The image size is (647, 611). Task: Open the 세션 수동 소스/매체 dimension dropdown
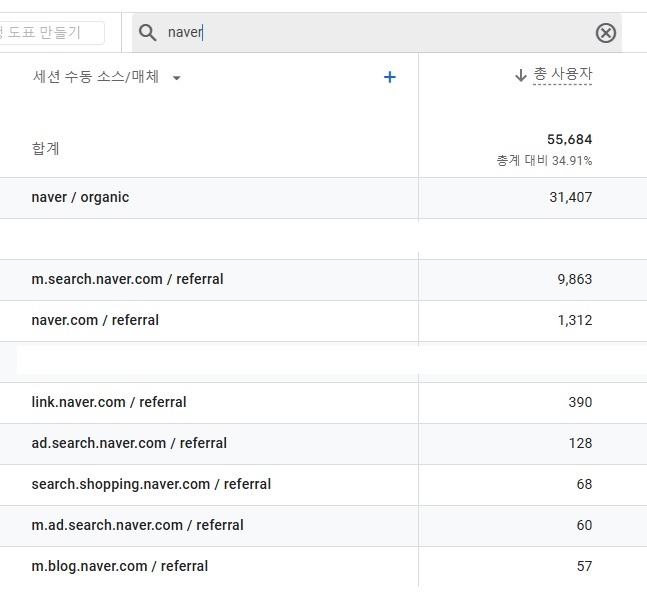(177, 78)
